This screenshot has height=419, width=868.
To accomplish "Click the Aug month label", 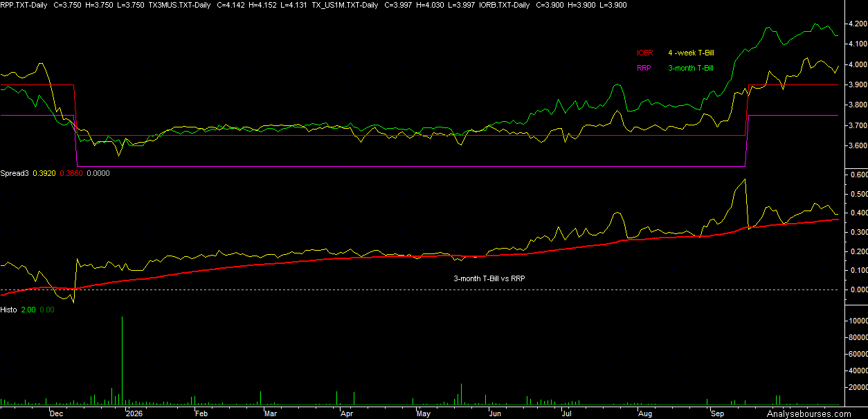I will [645, 413].
